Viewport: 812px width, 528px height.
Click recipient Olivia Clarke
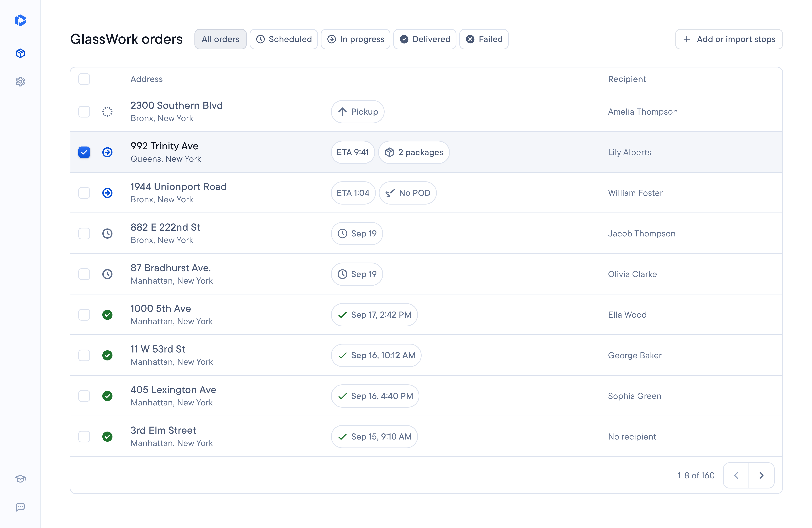click(632, 274)
